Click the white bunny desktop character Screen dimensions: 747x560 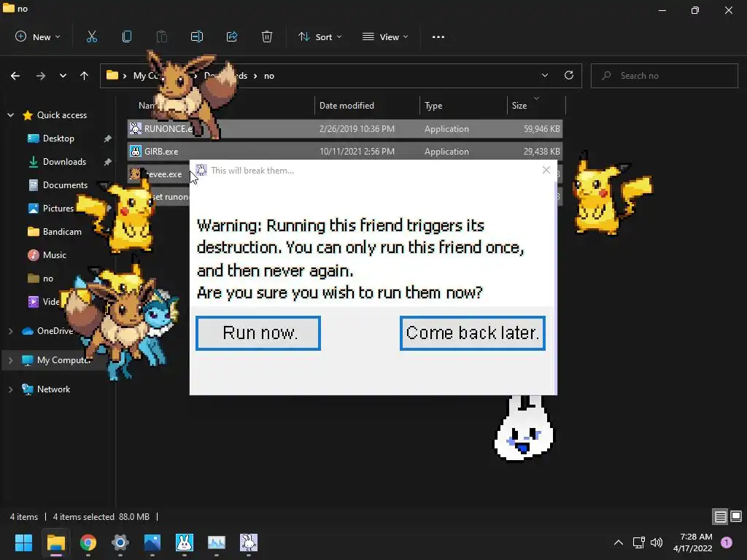[x=524, y=429]
